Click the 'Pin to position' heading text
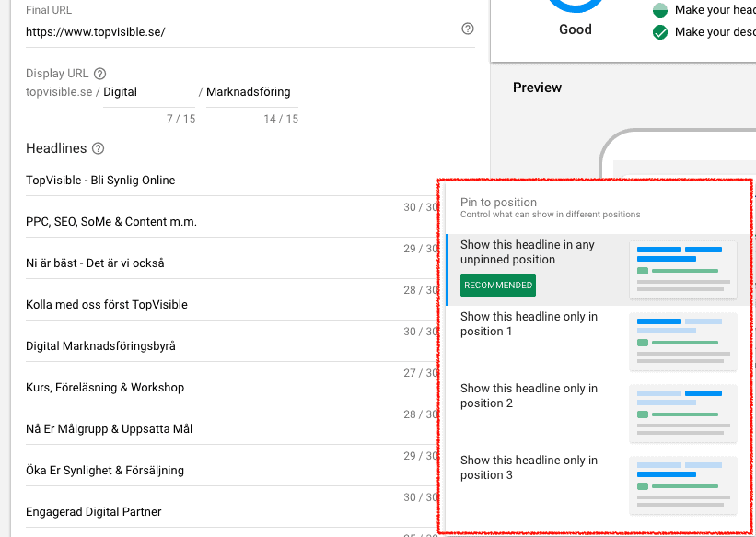Screen dimensions: 756x537 click(x=498, y=203)
